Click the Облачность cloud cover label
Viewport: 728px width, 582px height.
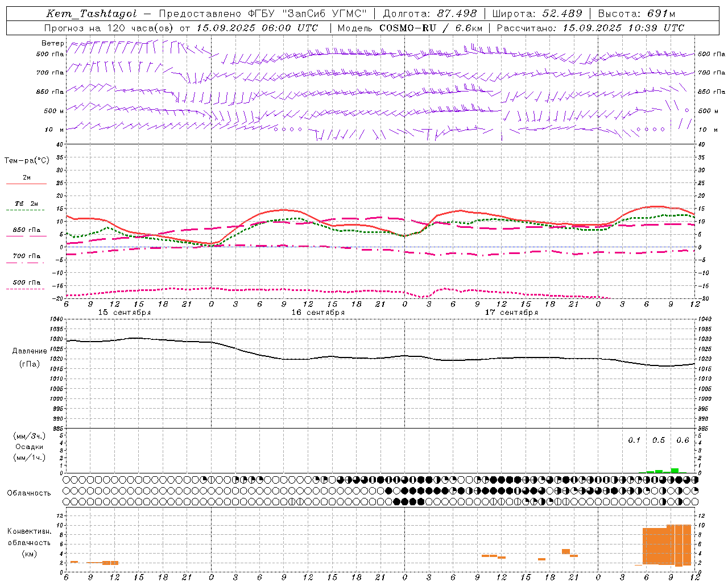point(29,493)
